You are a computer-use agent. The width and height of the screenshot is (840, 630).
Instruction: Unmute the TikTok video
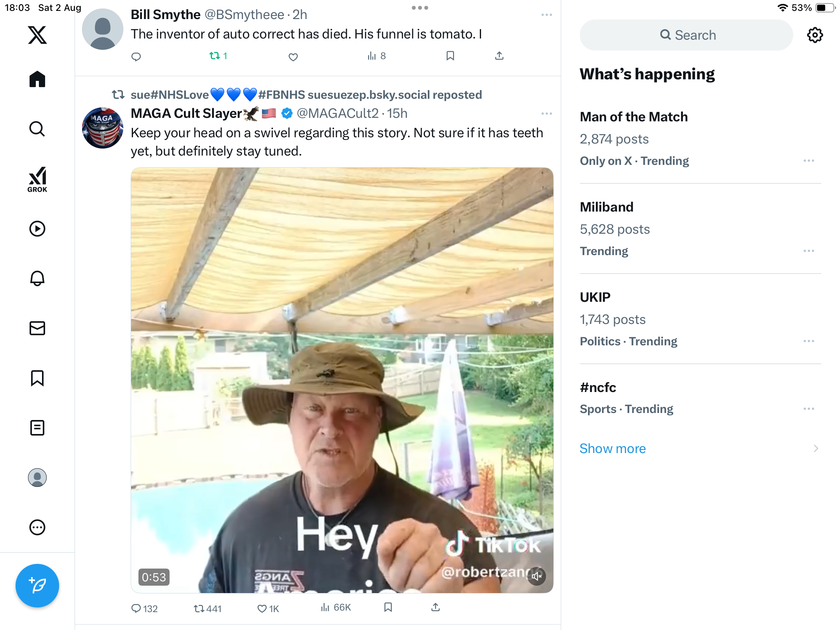coord(537,576)
